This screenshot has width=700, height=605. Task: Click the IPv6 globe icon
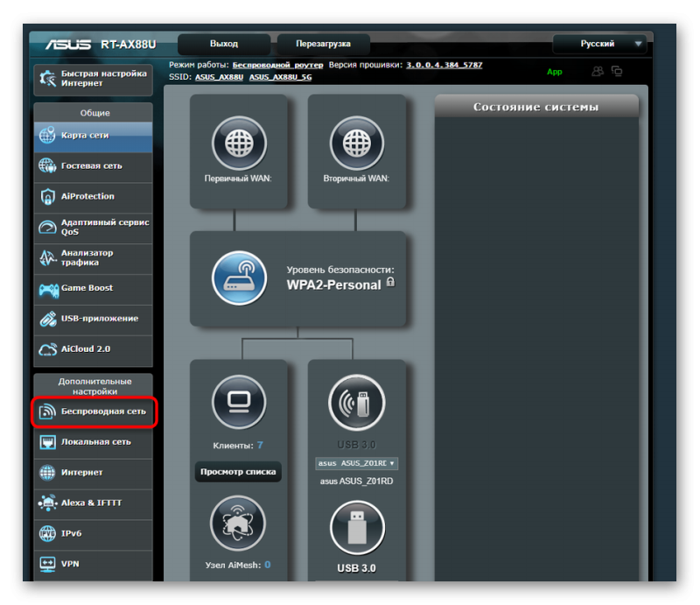pos(47,533)
